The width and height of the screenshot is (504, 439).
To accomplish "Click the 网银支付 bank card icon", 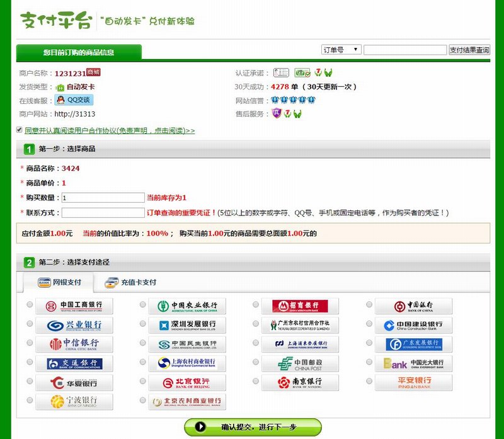I will pos(44,282).
